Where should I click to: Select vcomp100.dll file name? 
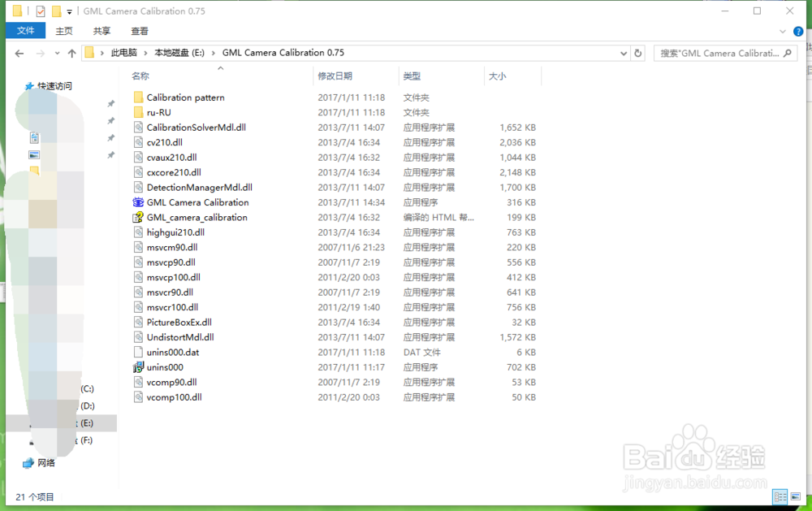[x=174, y=397]
